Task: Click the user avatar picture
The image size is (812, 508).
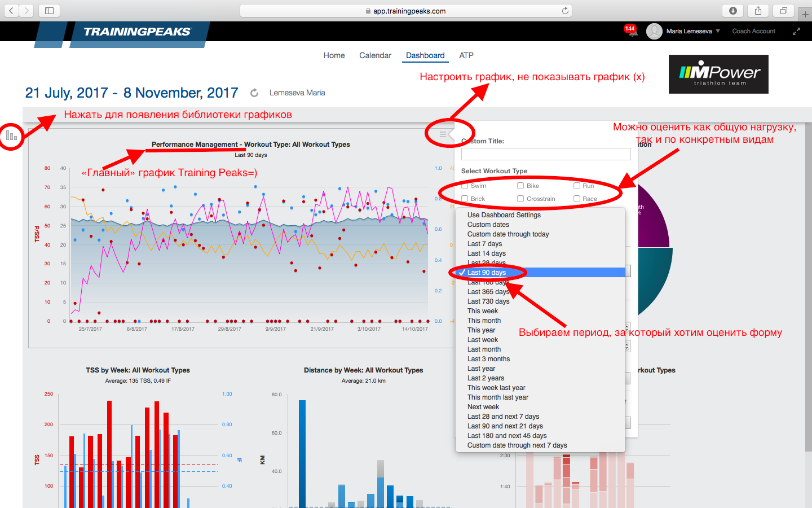Action: (654, 31)
